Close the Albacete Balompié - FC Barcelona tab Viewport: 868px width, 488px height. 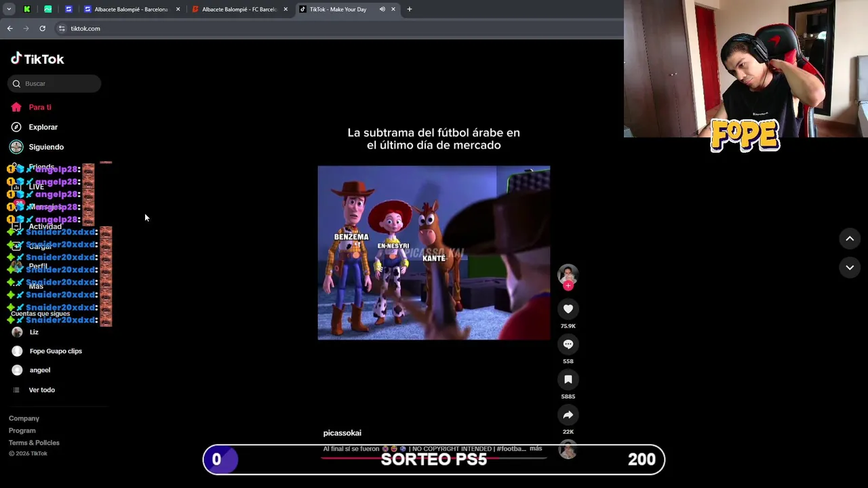285,9
